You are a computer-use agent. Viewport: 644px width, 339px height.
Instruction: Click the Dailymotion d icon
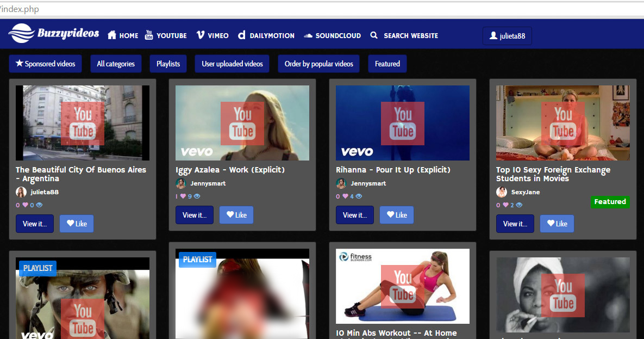[241, 35]
